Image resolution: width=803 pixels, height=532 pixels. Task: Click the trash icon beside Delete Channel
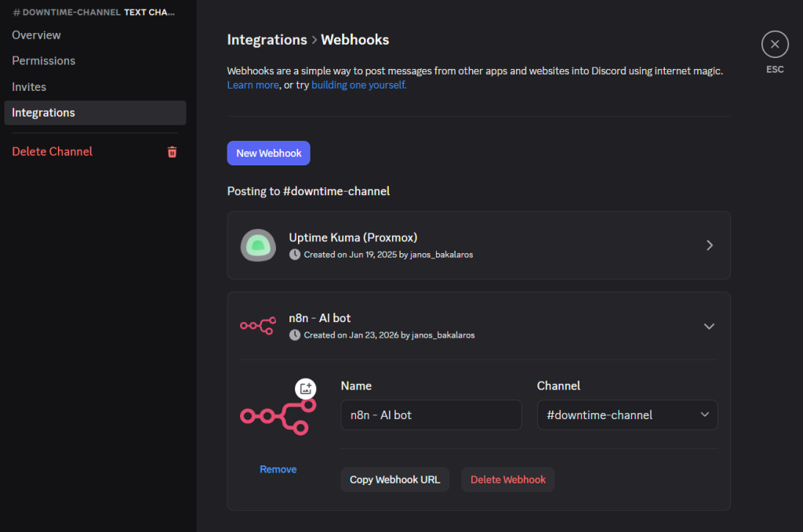point(172,152)
